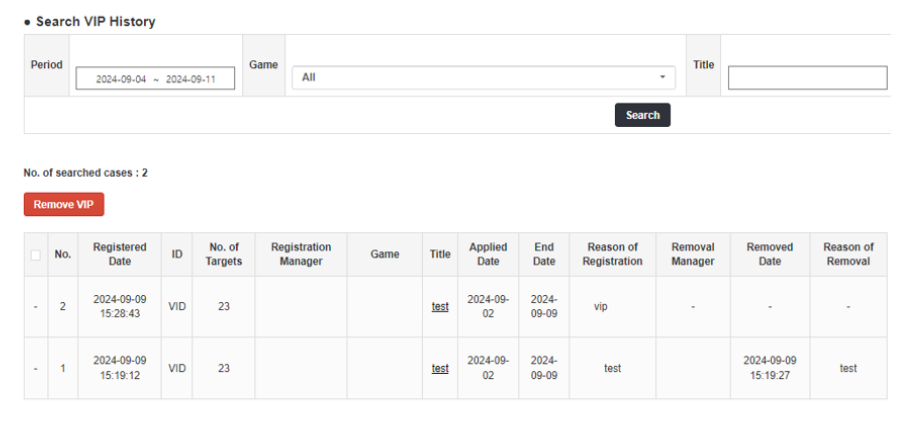Open the Game dropdown showing All
The width and height of the screenshot is (914, 424).
pos(483,77)
